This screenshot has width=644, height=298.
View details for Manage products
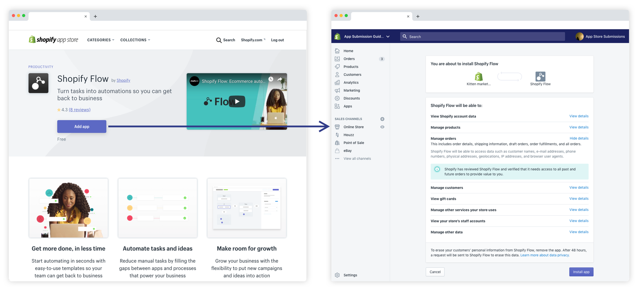579,127
